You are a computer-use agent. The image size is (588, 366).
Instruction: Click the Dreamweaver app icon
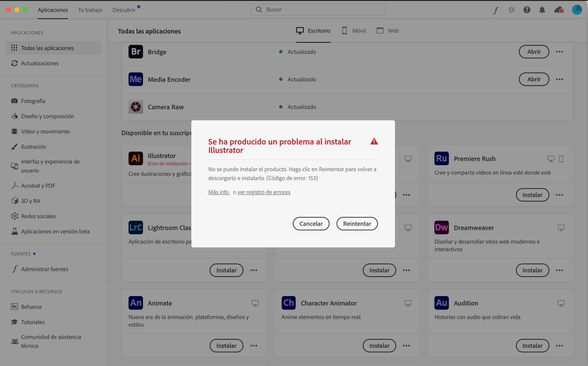tap(442, 227)
